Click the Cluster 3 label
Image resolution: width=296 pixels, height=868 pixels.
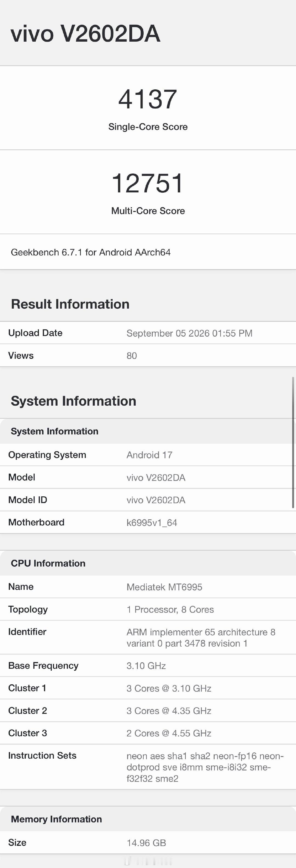[27, 733]
